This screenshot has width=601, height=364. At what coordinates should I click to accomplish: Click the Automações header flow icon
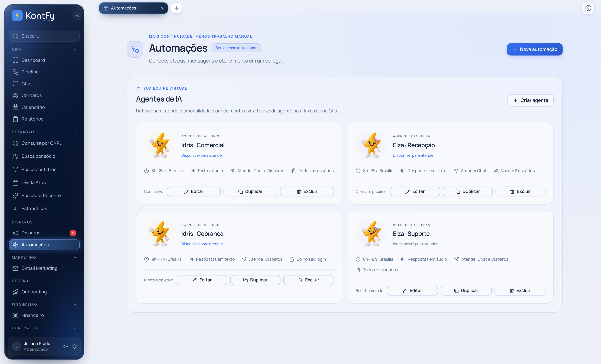click(135, 49)
